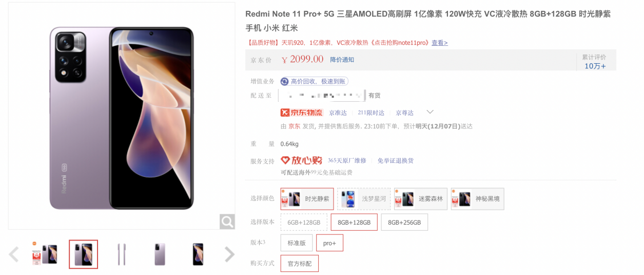Select the 8GB+256GB version option
The width and height of the screenshot is (644, 275).
pos(404,222)
